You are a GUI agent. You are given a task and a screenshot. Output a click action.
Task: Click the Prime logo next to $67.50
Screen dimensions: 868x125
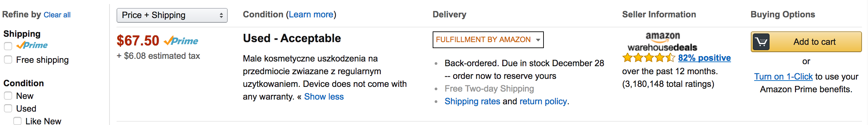181,41
